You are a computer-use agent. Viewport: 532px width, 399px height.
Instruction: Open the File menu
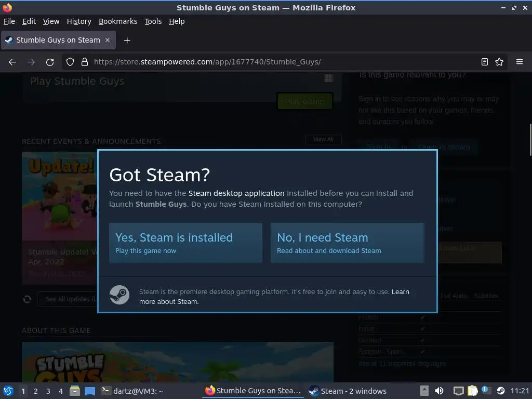(9, 21)
